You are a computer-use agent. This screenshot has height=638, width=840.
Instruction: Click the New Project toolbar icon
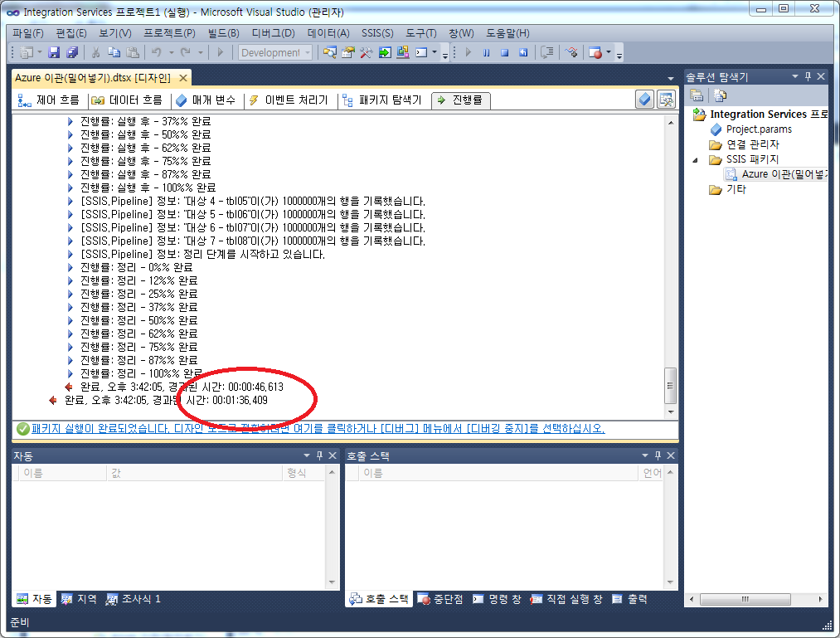click(27, 52)
